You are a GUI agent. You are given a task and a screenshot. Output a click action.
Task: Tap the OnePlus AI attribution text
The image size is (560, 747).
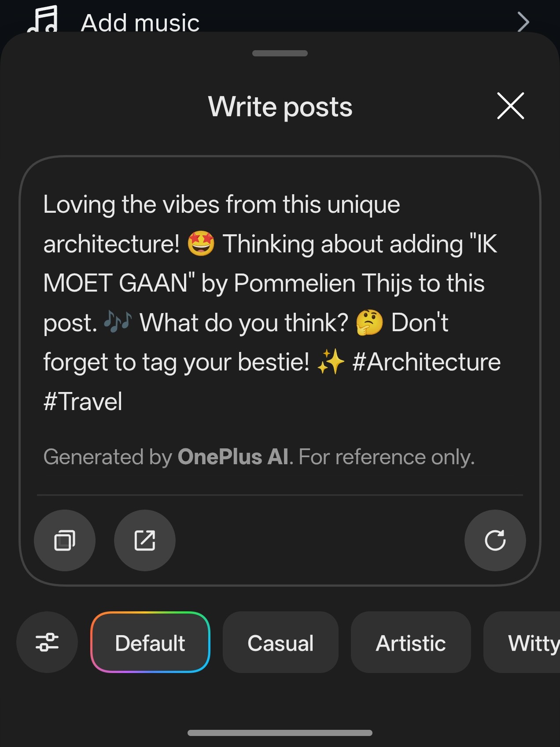point(233,457)
